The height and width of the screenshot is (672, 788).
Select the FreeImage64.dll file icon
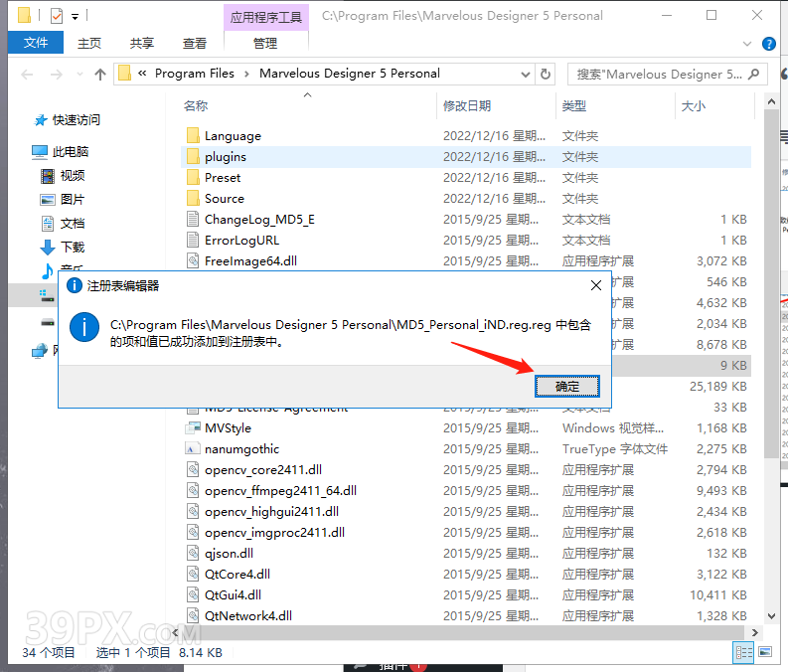click(193, 260)
